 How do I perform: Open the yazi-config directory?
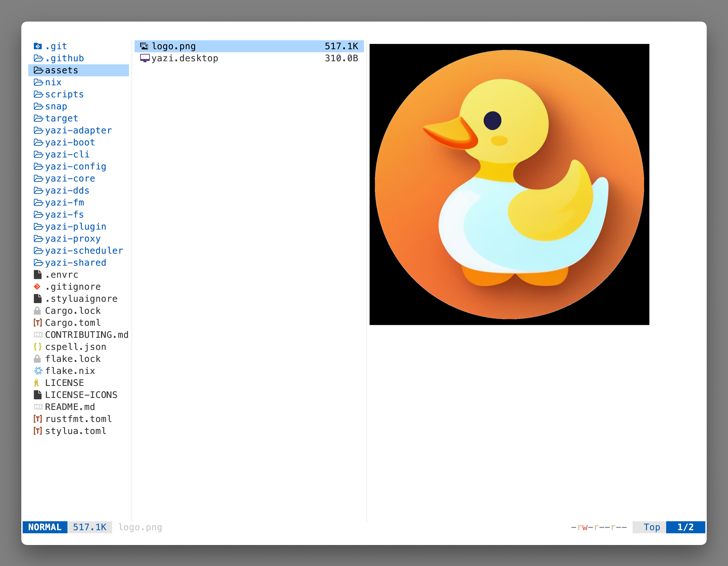(x=75, y=167)
